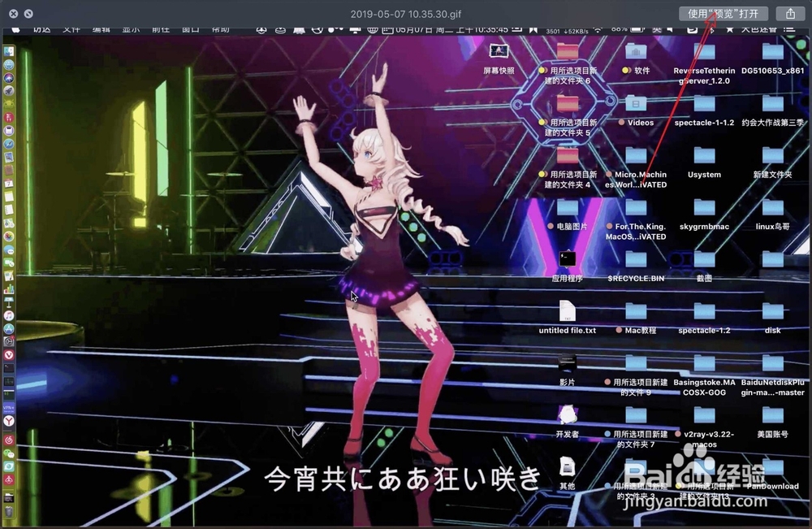
Task: Select the Mac教程 folder
Action: [x=636, y=318]
